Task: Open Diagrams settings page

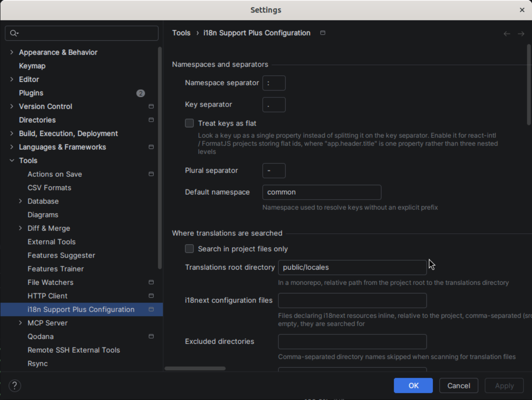Action: [43, 215]
